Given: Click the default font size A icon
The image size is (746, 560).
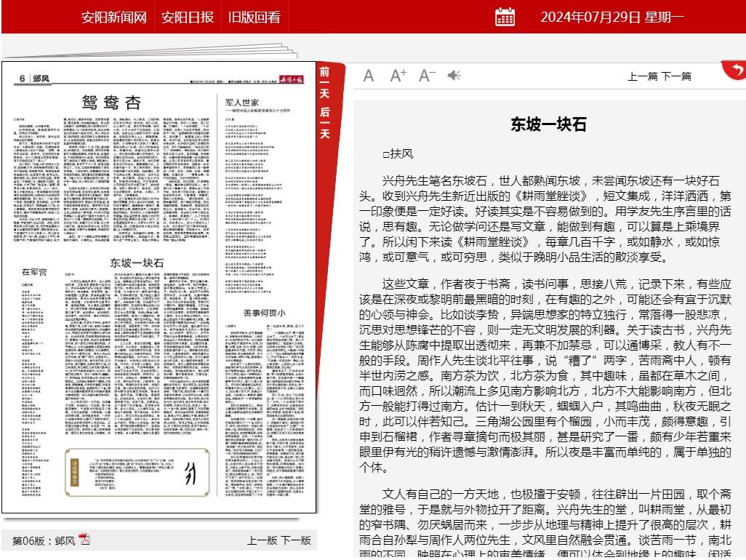Looking at the screenshot, I should pyautogui.click(x=369, y=76).
